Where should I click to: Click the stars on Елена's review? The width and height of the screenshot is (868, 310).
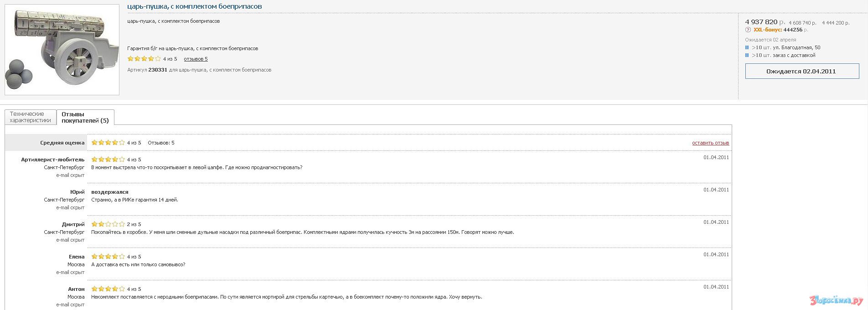[108, 257]
